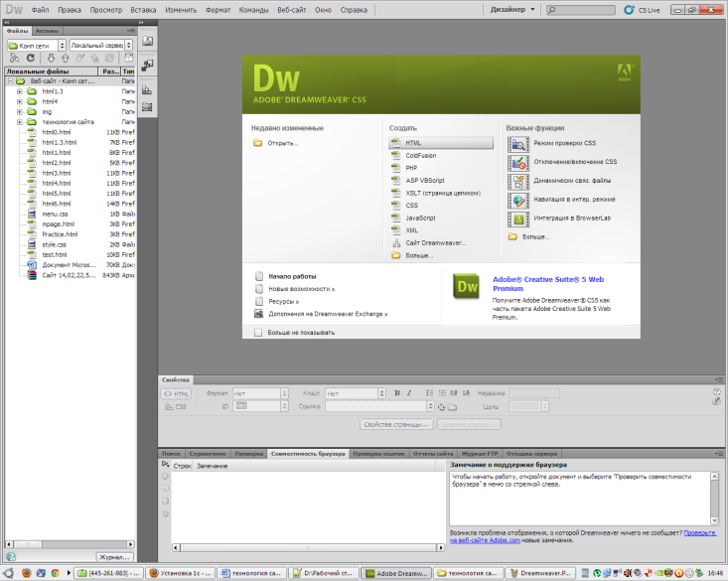Open the 'Установка 1с' taskbar window
Viewport: 728px width, 581px height.
[181, 573]
